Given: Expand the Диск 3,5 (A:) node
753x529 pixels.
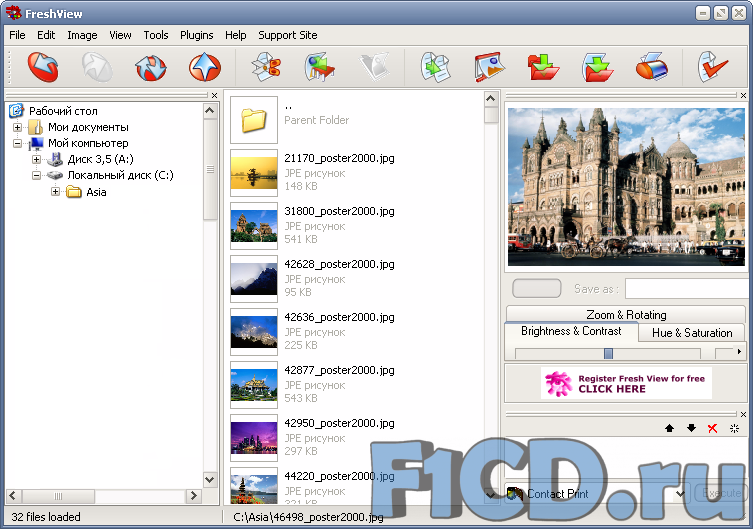Looking at the screenshot, I should tap(36, 159).
